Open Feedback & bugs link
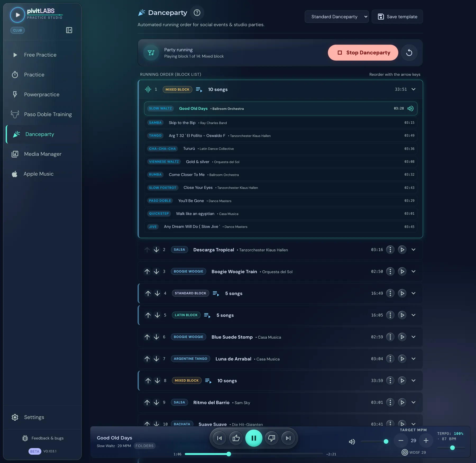Image resolution: width=476 pixels, height=463 pixels. (x=43, y=438)
